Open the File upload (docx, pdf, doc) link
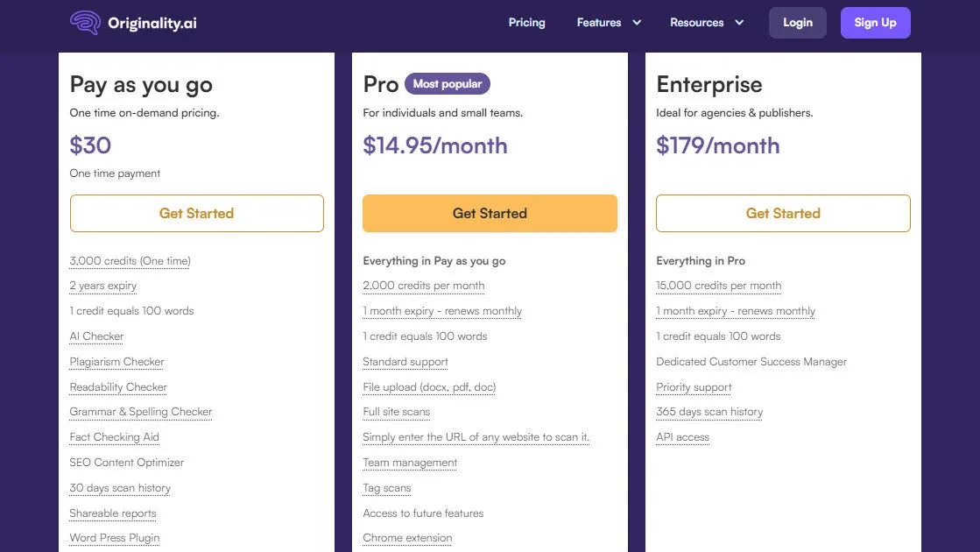The height and width of the screenshot is (552, 980). pos(428,386)
